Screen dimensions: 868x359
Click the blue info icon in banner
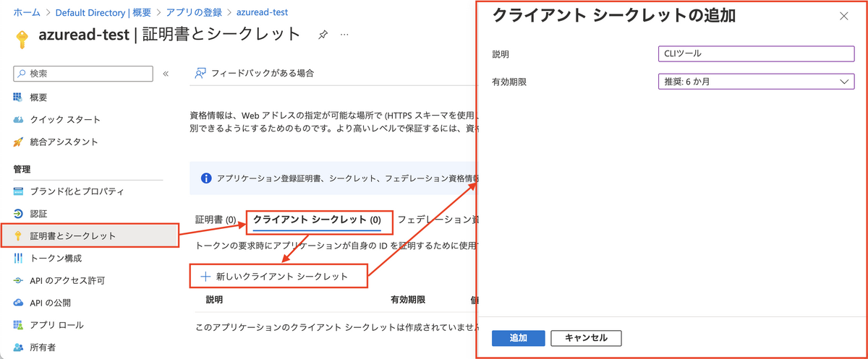click(206, 178)
